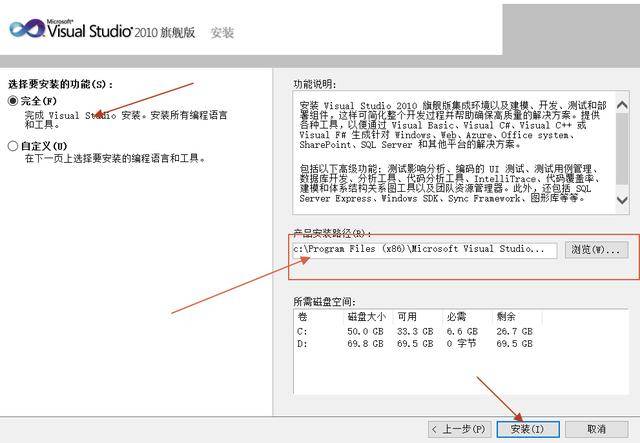Click the 选择要安装的功能(S) heading
This screenshot has height=443, width=640.
point(60,84)
